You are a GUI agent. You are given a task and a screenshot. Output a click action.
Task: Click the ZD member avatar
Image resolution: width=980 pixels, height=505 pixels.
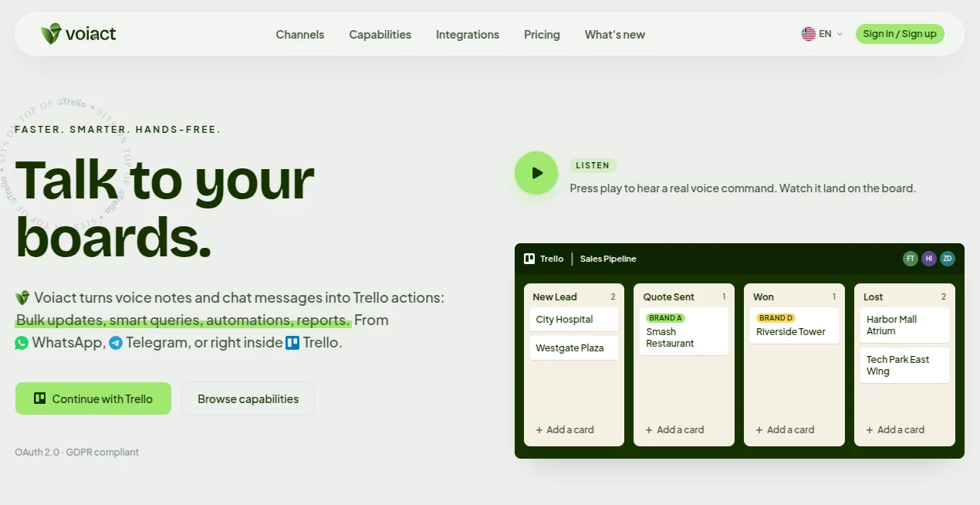[x=948, y=259]
